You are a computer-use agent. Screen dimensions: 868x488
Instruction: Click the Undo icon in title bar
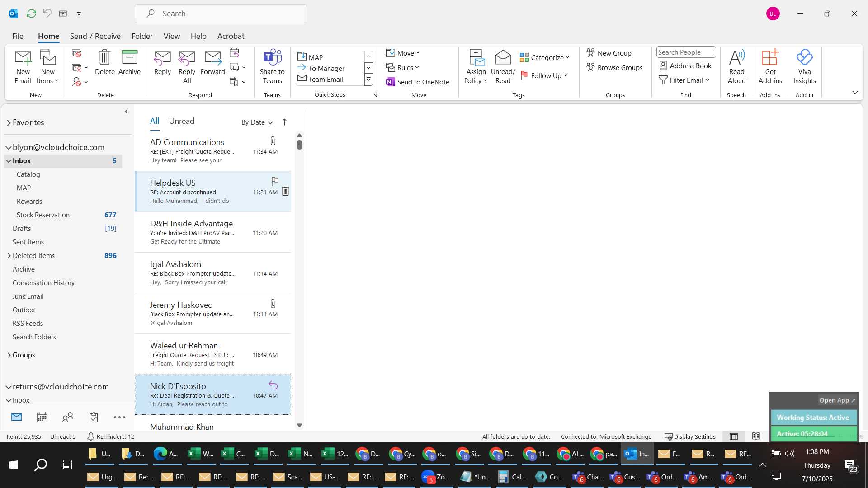[47, 14]
